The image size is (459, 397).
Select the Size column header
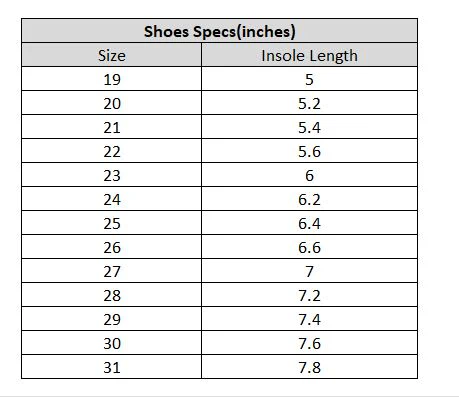pyautogui.click(x=112, y=55)
